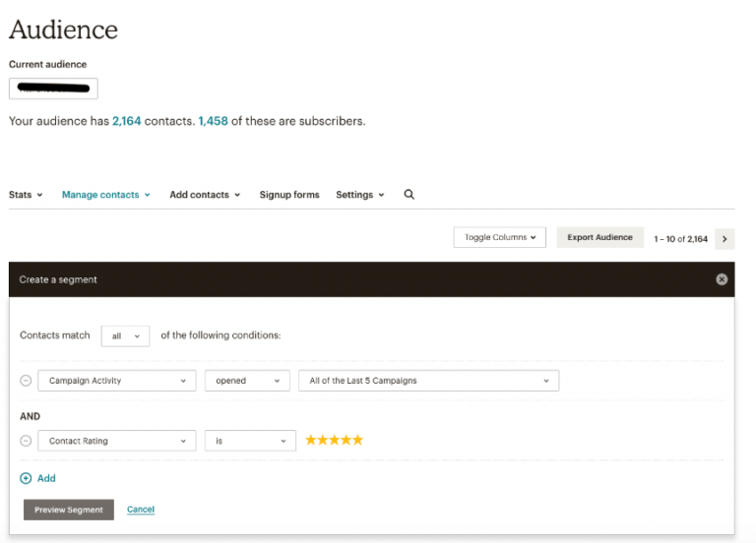756x543 pixels.
Task: Expand the Campaign Activity dropdown
Action: click(117, 381)
